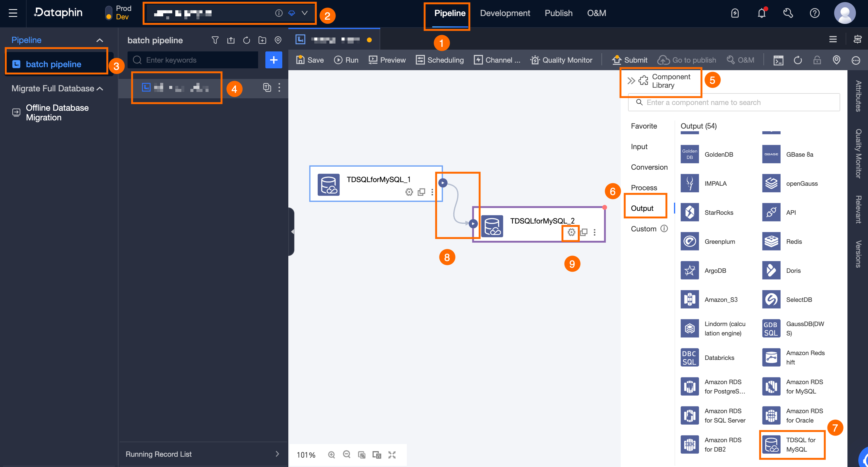Toggle the Prod/Dev environment switch
This screenshot has height=467, width=868.
(x=108, y=13)
